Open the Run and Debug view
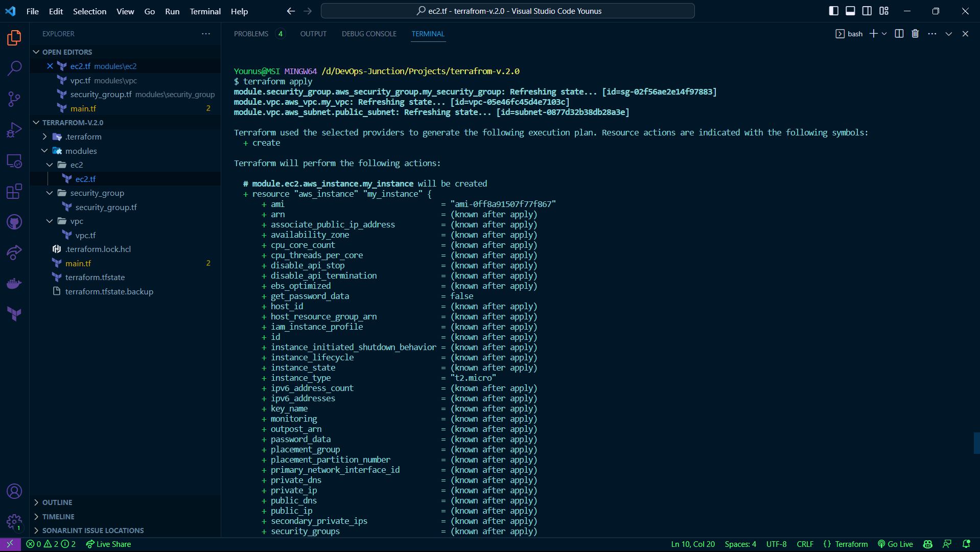 [x=14, y=129]
